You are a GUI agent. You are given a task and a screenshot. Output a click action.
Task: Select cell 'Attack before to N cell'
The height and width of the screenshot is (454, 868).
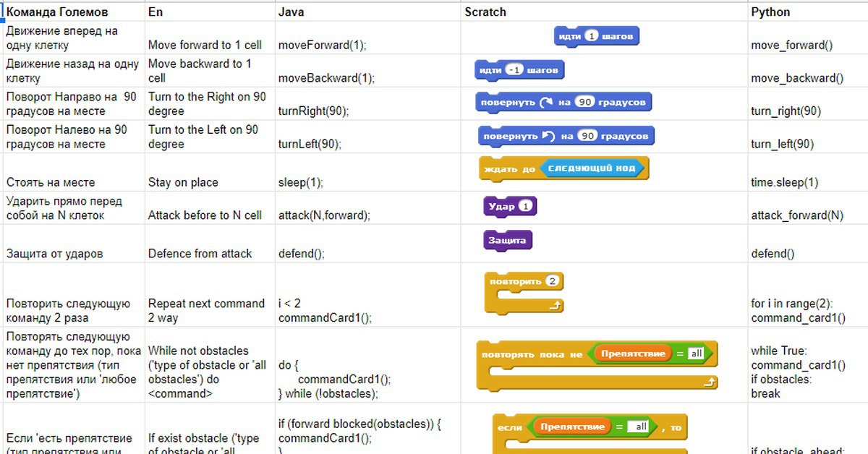(210, 207)
